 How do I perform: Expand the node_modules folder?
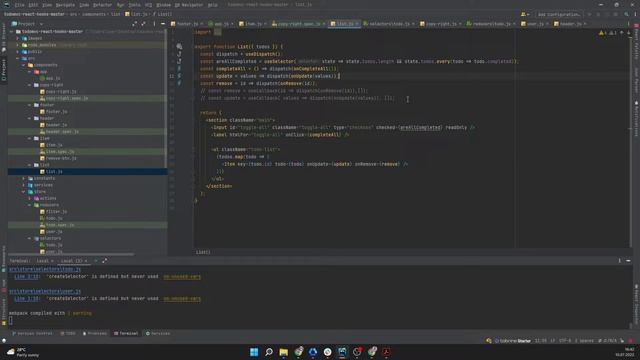(x=18, y=45)
